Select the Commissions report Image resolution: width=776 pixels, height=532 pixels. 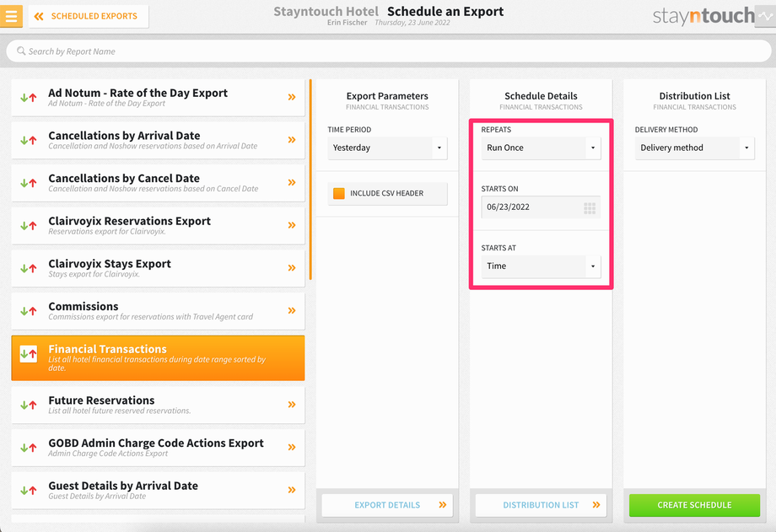tap(158, 311)
